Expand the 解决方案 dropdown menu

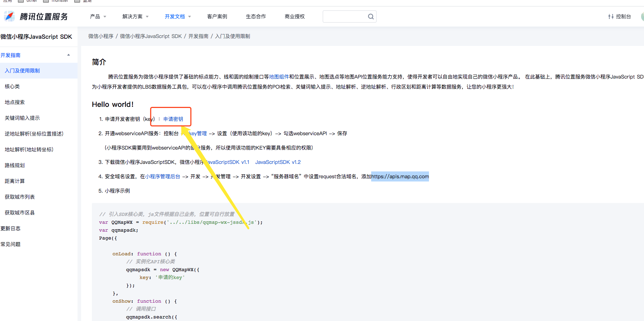tap(135, 16)
